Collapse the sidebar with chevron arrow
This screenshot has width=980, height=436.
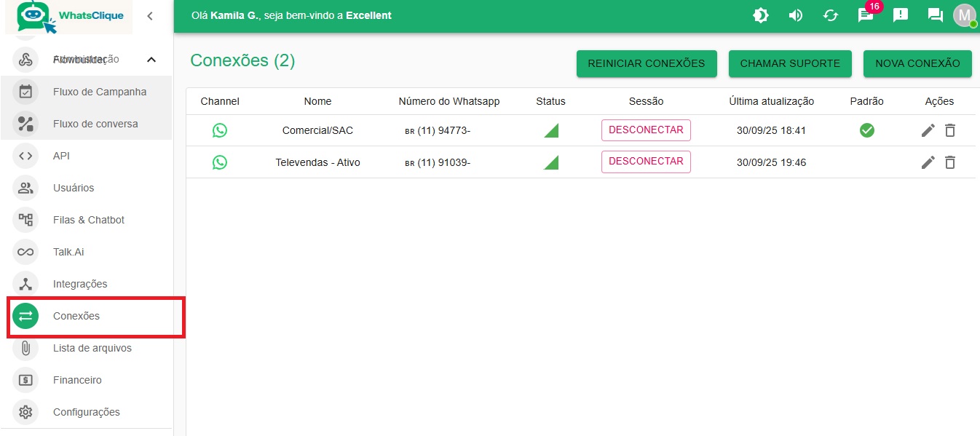(x=150, y=16)
